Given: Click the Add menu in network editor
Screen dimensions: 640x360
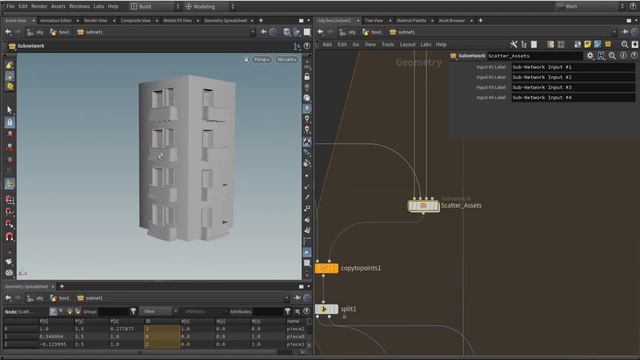Looking at the screenshot, I should 327,44.
